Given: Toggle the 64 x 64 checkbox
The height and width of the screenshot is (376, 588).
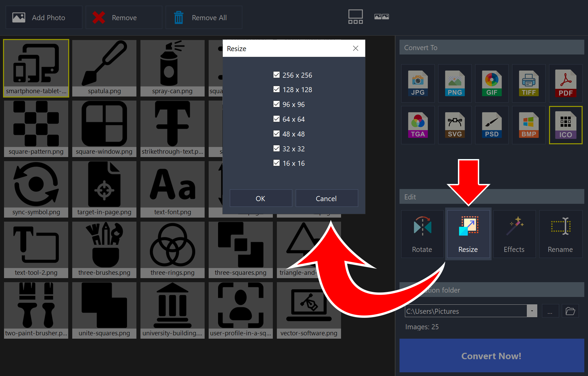Looking at the screenshot, I should pyautogui.click(x=277, y=119).
